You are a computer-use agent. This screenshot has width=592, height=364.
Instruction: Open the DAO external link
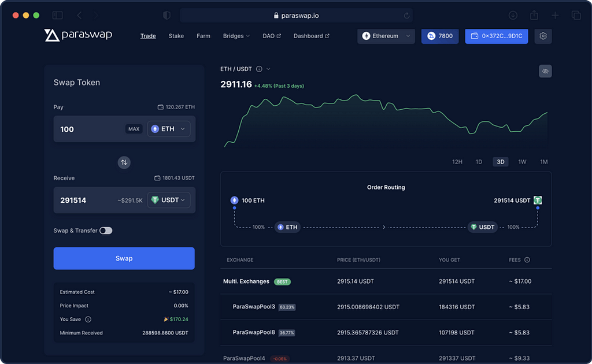(272, 36)
